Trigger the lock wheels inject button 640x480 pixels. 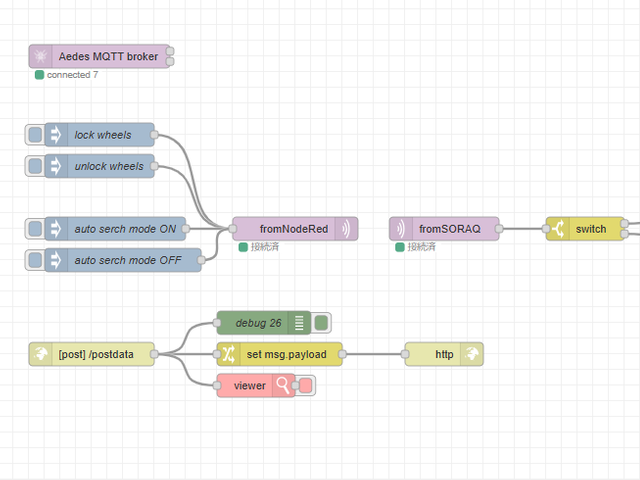(35, 135)
